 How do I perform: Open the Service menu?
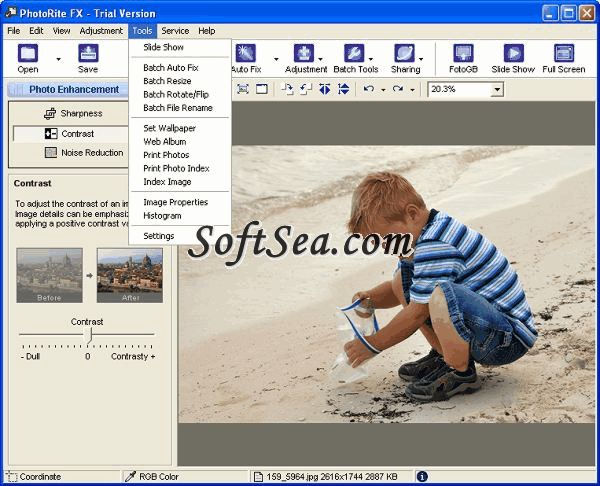tap(175, 31)
